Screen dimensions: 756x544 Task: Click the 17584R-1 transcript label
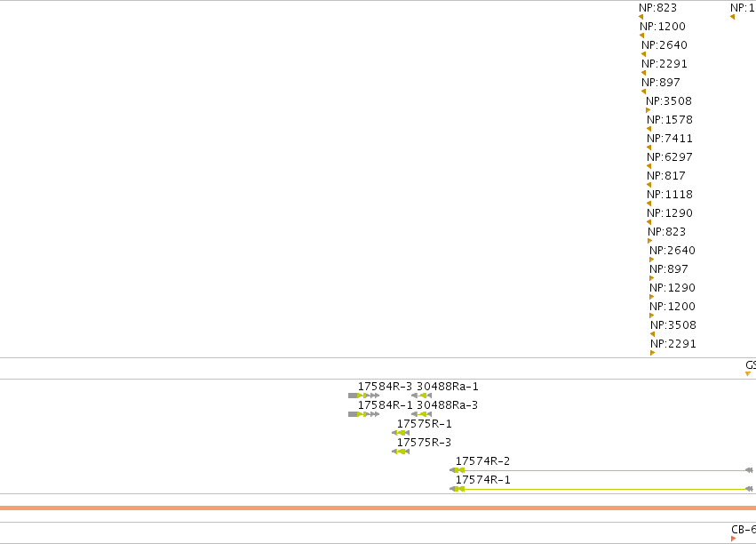point(385,405)
